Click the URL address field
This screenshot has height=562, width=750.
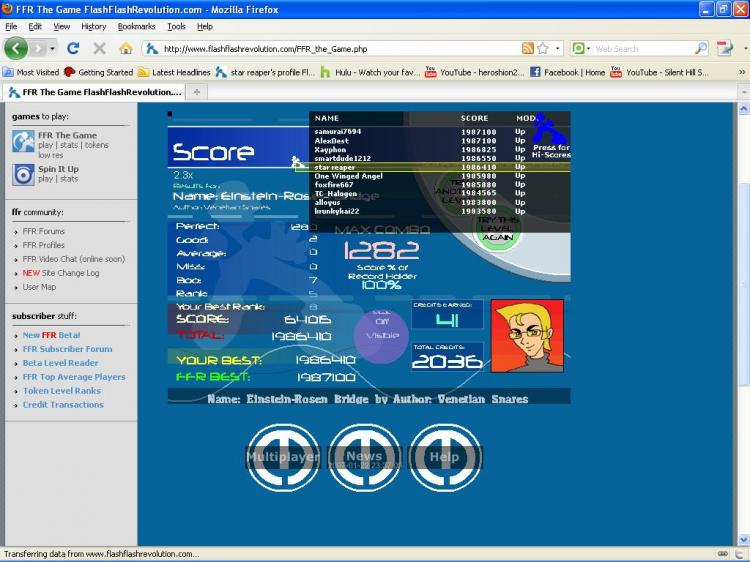[x=340, y=49]
